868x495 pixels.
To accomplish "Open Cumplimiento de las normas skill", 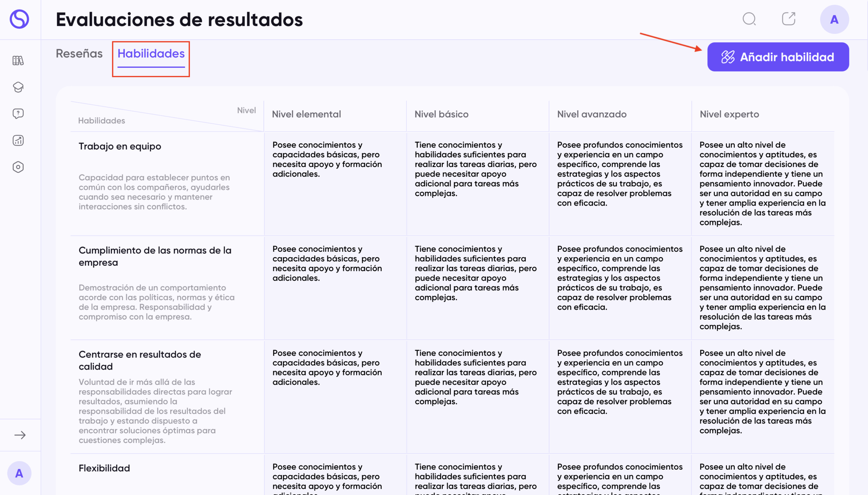I will click(155, 256).
